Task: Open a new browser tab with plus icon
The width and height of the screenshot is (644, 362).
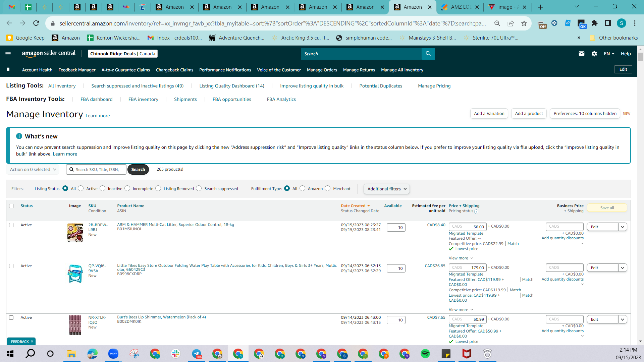Action: click(540, 7)
